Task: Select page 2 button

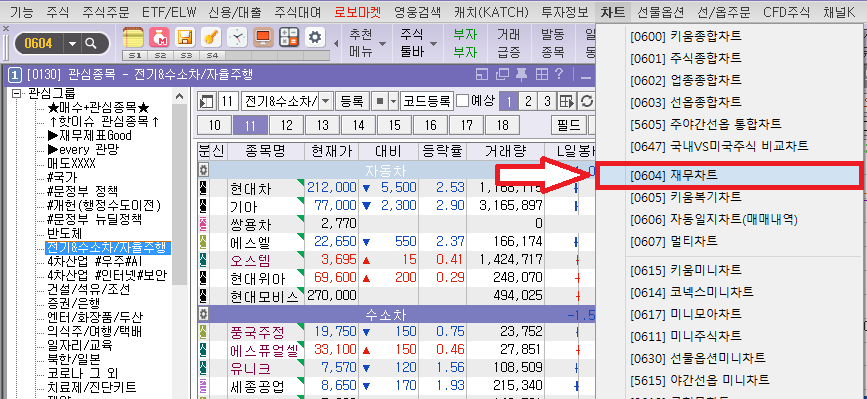Action: coord(528,101)
